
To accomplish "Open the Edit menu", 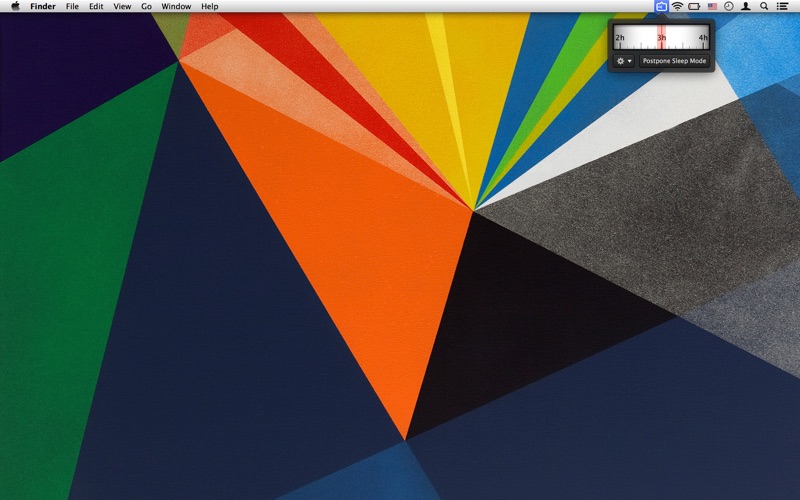I will 96,6.
